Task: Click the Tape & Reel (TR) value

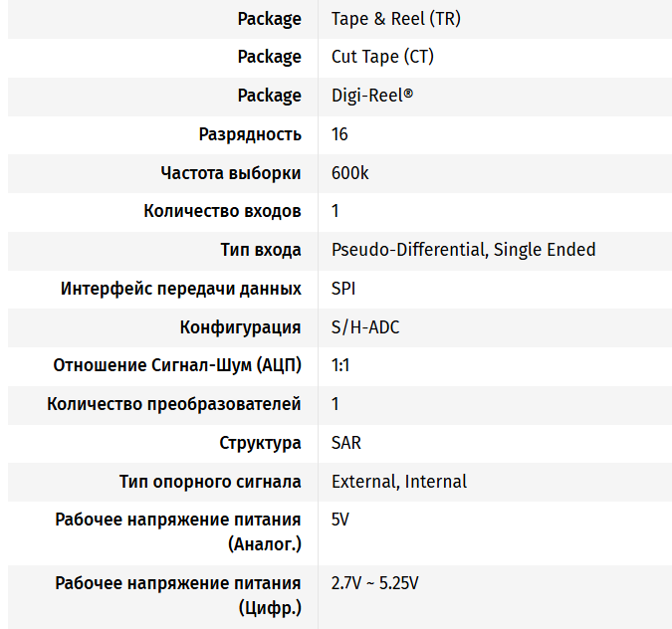Action: coord(395,19)
